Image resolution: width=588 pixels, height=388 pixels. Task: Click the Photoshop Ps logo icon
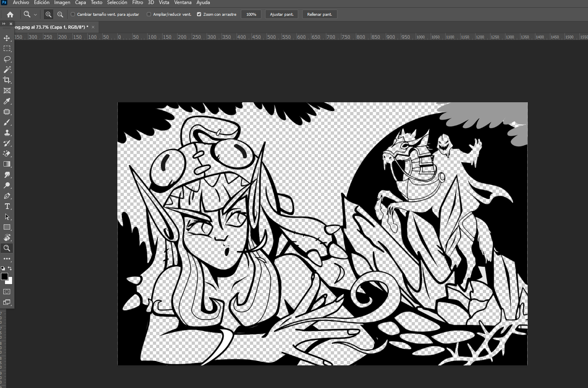coord(5,2)
